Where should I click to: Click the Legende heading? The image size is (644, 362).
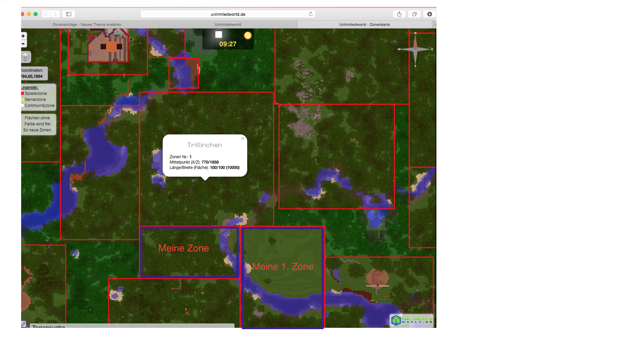pyautogui.click(x=30, y=87)
